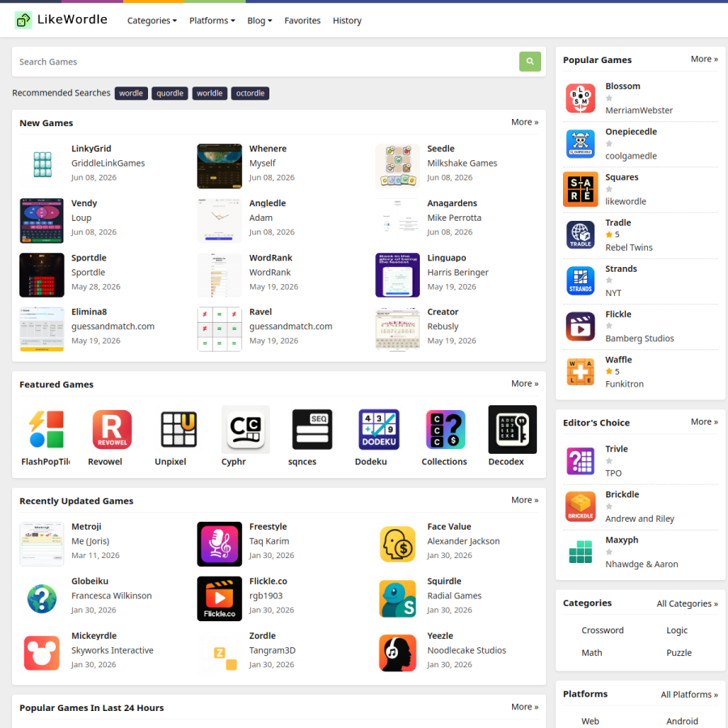The height and width of the screenshot is (728, 728).
Task: Open the Vendy game thumbnail
Action: (42, 221)
